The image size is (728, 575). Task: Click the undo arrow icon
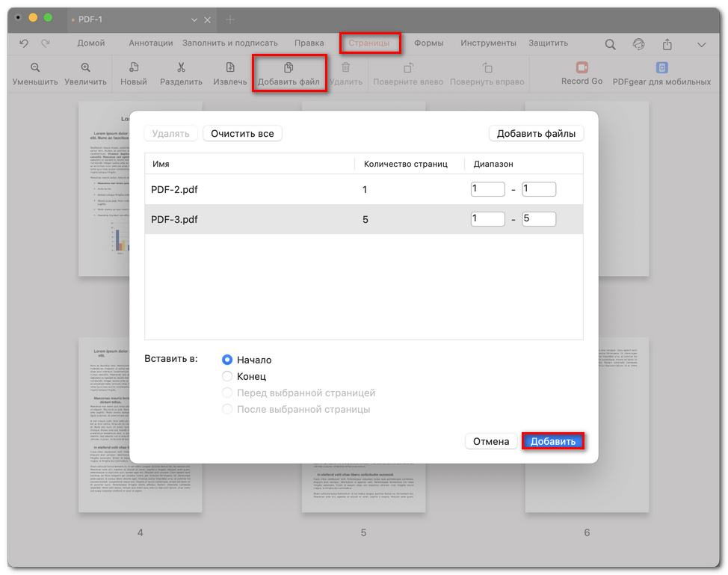click(24, 44)
